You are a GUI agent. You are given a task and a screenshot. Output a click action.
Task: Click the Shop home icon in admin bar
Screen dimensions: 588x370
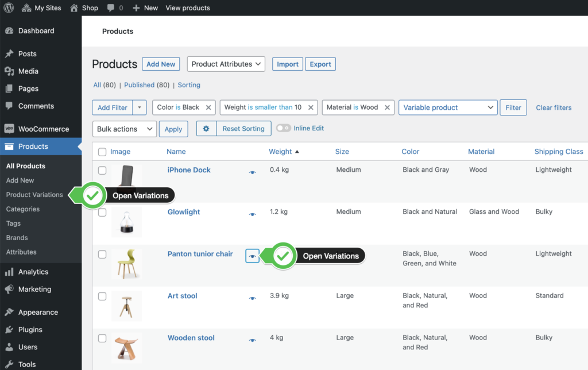[75, 7]
